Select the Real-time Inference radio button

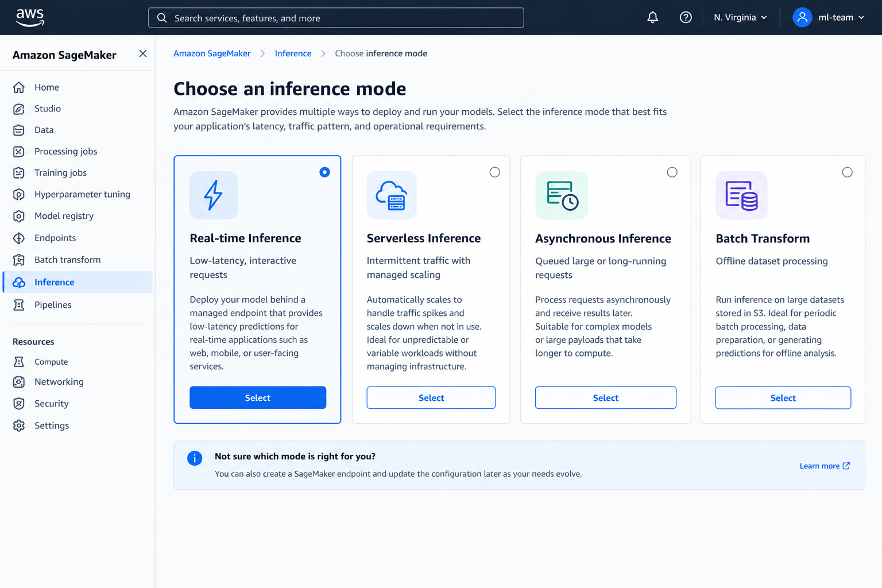324,172
